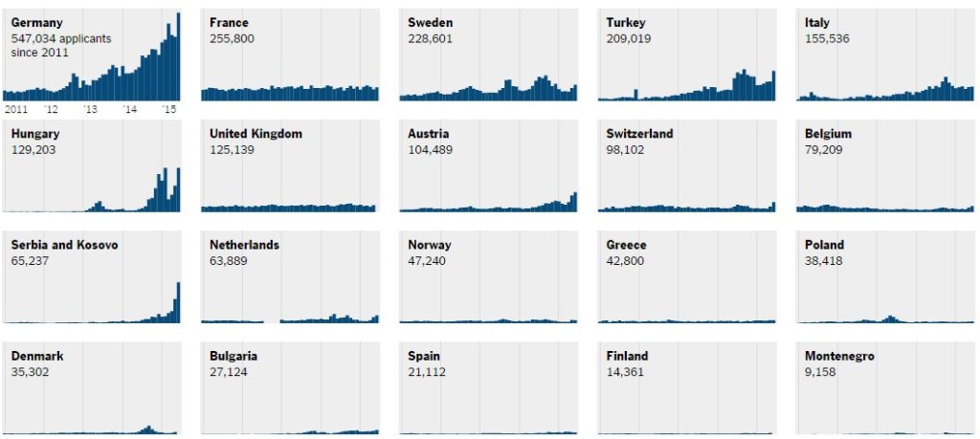Select the Austria chart panel
The image size is (980, 439).
489,165
